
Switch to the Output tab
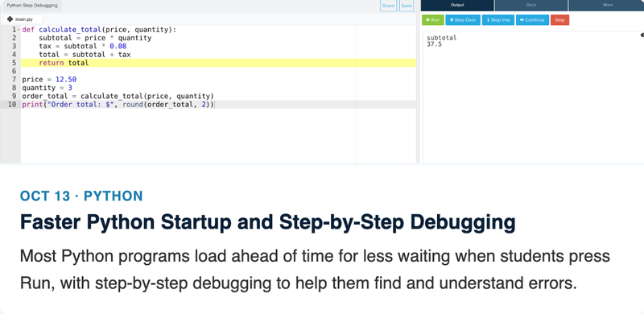click(457, 6)
